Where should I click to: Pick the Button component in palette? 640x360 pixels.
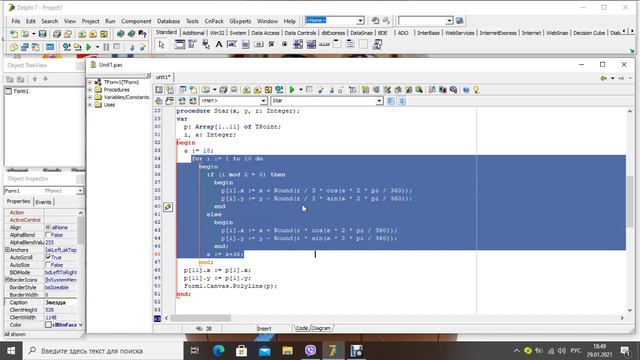(258, 44)
